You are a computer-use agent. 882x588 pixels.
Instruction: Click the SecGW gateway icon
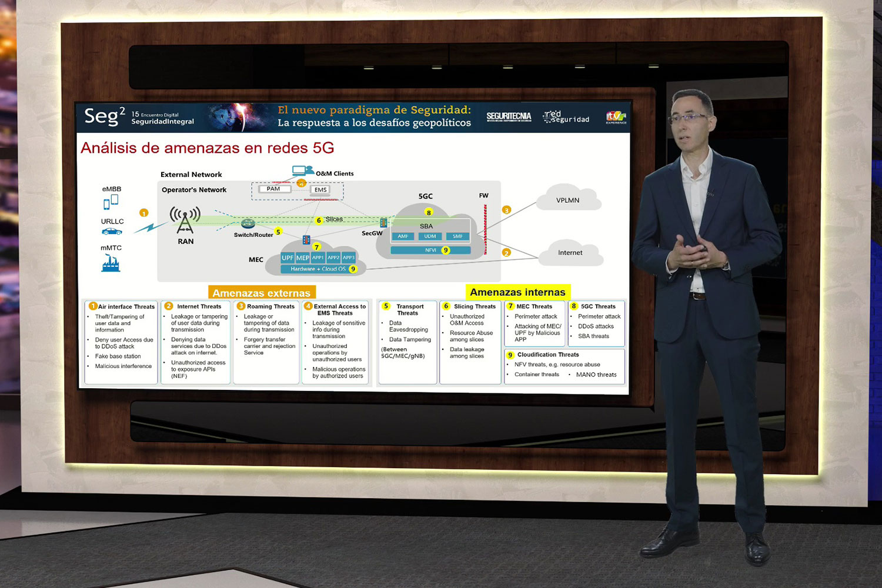[383, 223]
